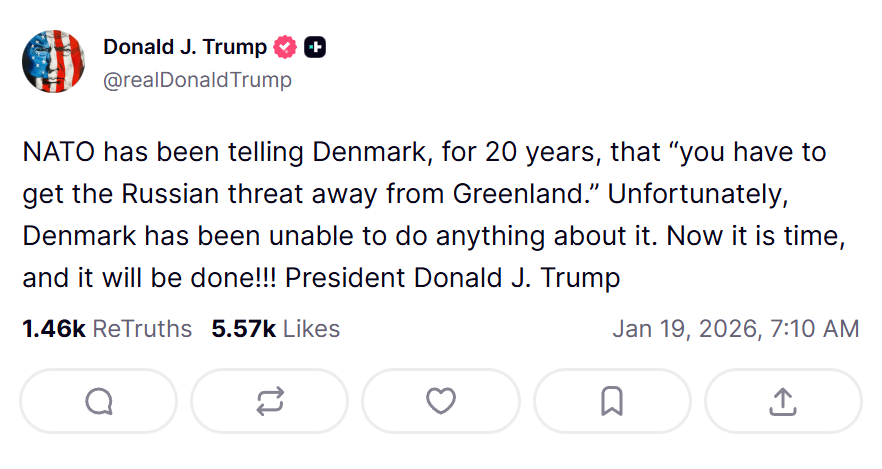View the 1.46k ReTruths list
This screenshot has height=469, width=882.
(107, 329)
